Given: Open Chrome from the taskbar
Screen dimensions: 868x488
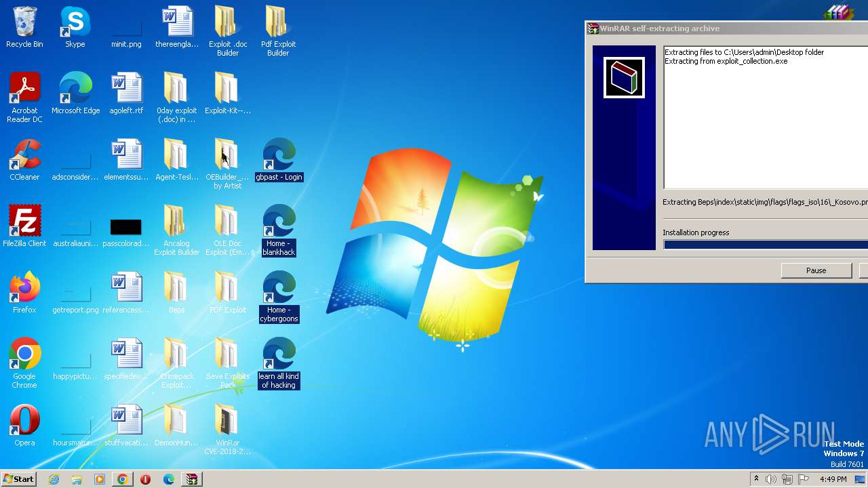Looking at the screenshot, I should (122, 479).
